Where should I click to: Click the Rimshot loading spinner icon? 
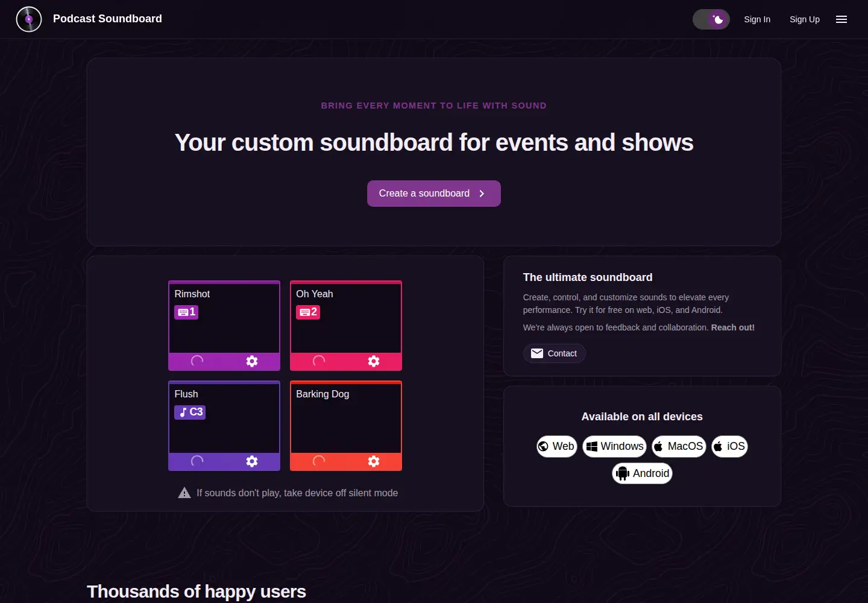197,361
